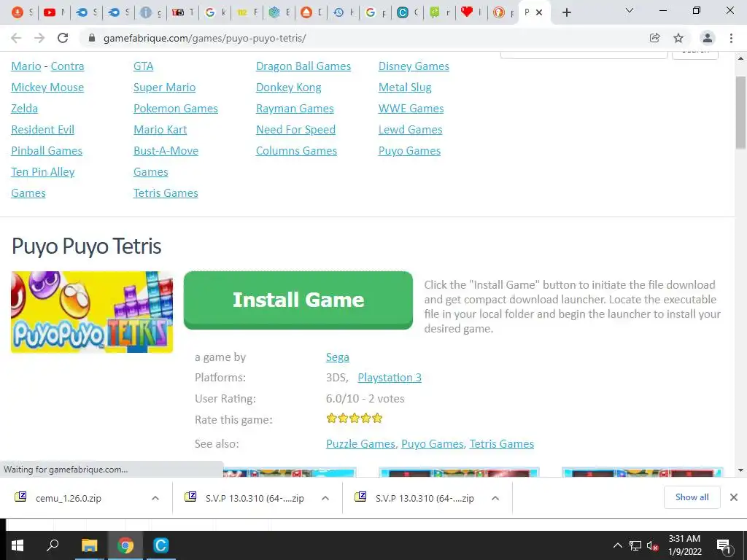Image resolution: width=747 pixels, height=560 pixels.
Task: Bookmark this page with the star icon
Action: (678, 38)
